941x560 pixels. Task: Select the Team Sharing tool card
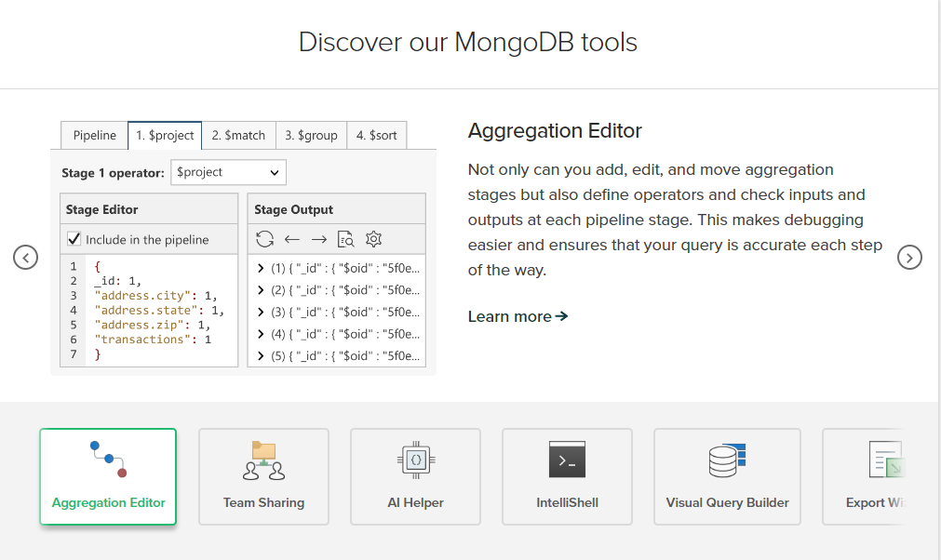click(x=264, y=476)
